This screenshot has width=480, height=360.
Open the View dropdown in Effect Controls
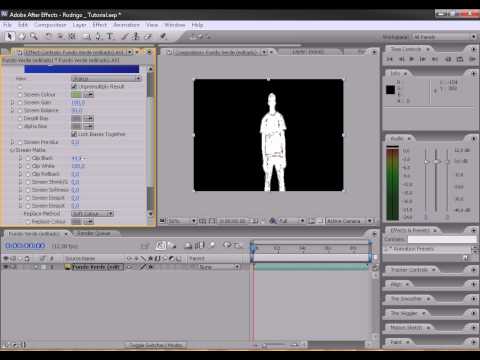click(106, 79)
